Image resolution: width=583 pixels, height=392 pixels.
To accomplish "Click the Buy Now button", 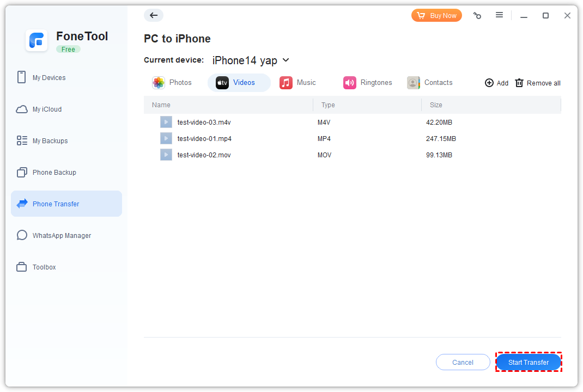I will coord(436,15).
